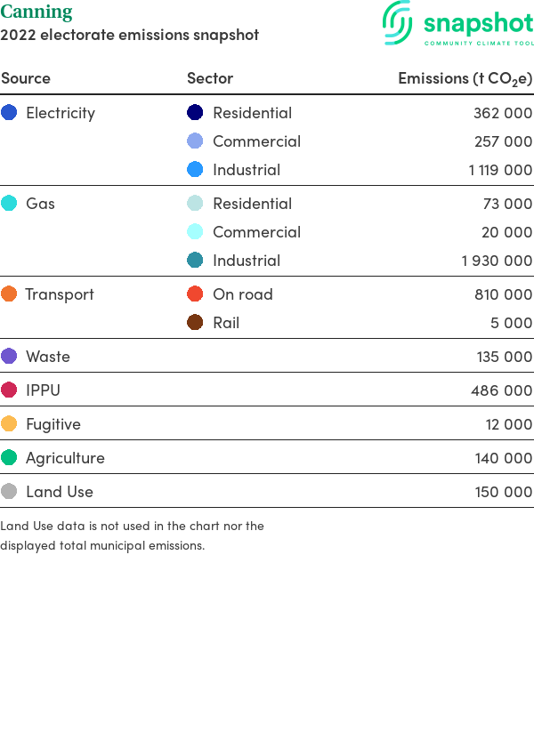Click the Electricity Industrial sector label
This screenshot has width=534, height=756.
247,170
